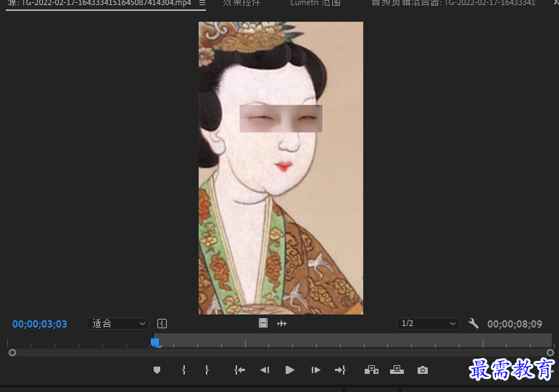The width and height of the screenshot is (559, 392).
Task: Click the right zoom scroll bar handle
Action: tap(550, 352)
